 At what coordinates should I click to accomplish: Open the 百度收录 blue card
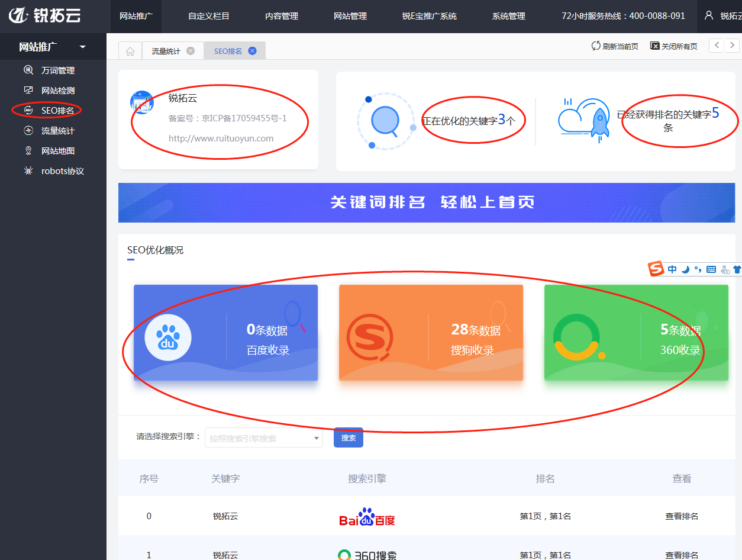point(225,333)
